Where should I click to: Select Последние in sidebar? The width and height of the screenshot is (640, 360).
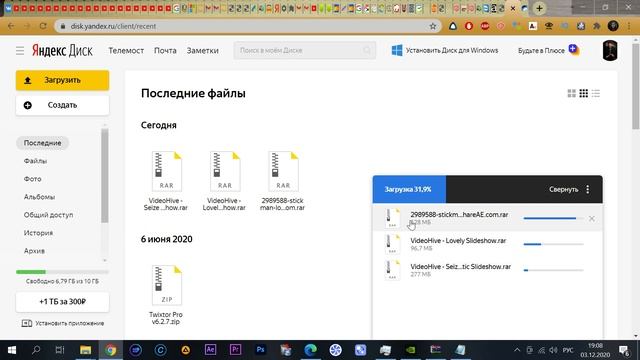point(42,143)
